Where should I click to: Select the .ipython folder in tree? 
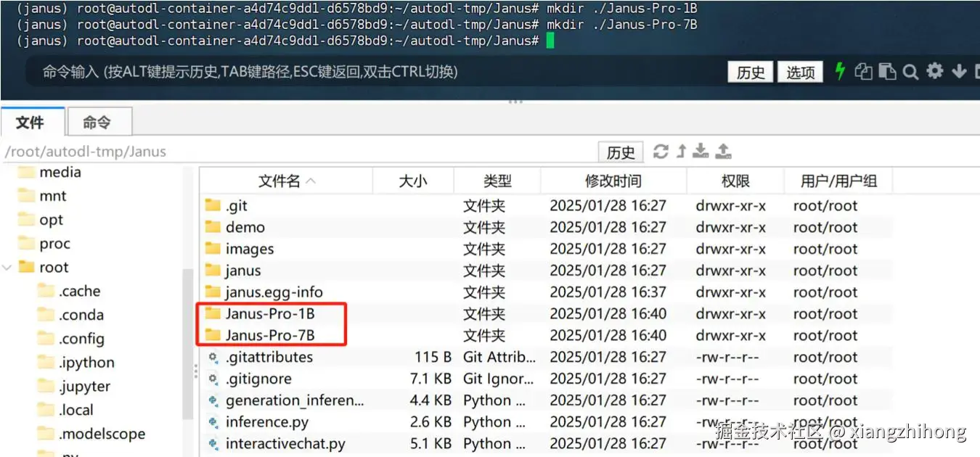coord(86,363)
